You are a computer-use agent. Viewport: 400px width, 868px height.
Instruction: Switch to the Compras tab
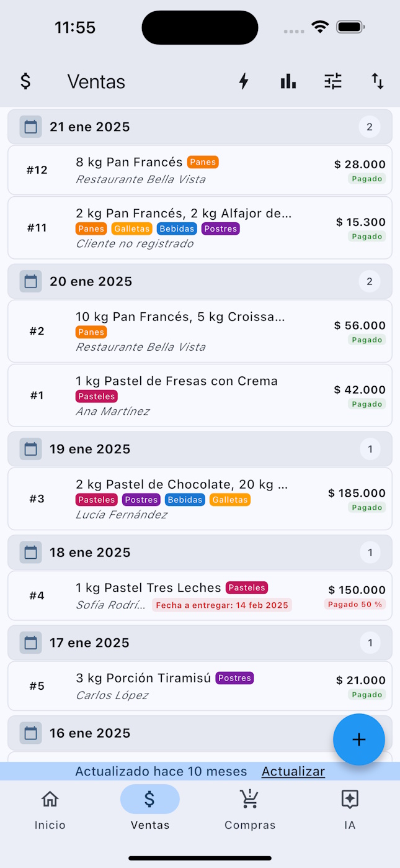click(250, 810)
